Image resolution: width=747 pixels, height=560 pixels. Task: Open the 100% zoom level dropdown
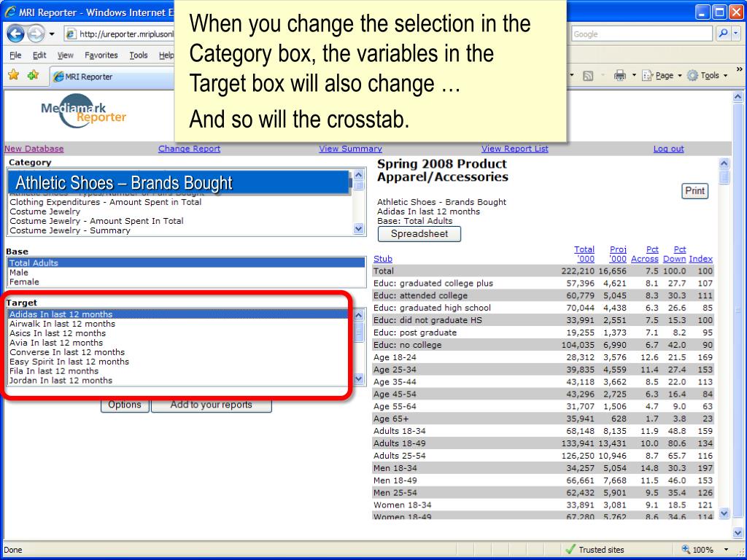tap(726, 550)
